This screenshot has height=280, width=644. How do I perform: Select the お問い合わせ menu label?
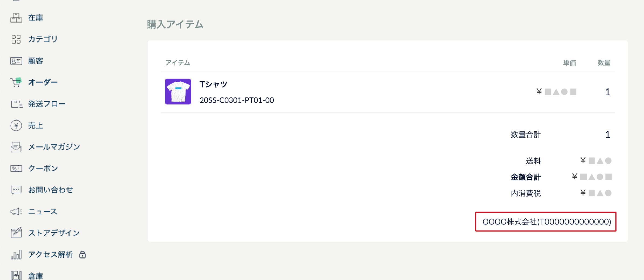tap(51, 190)
